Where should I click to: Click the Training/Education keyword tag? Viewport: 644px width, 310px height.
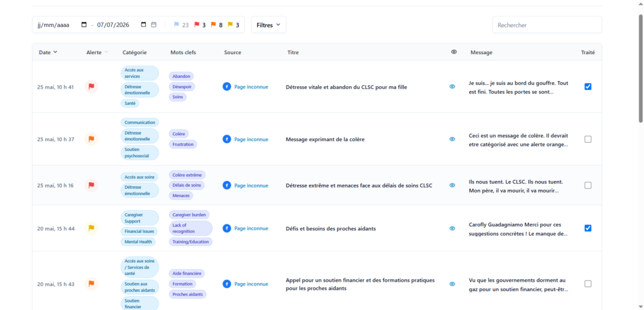click(191, 242)
